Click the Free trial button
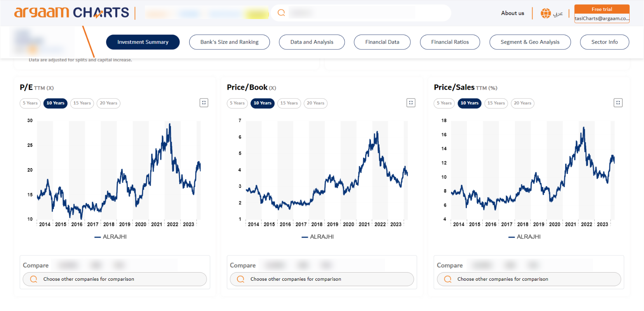This screenshot has width=644, height=311. (x=602, y=9)
